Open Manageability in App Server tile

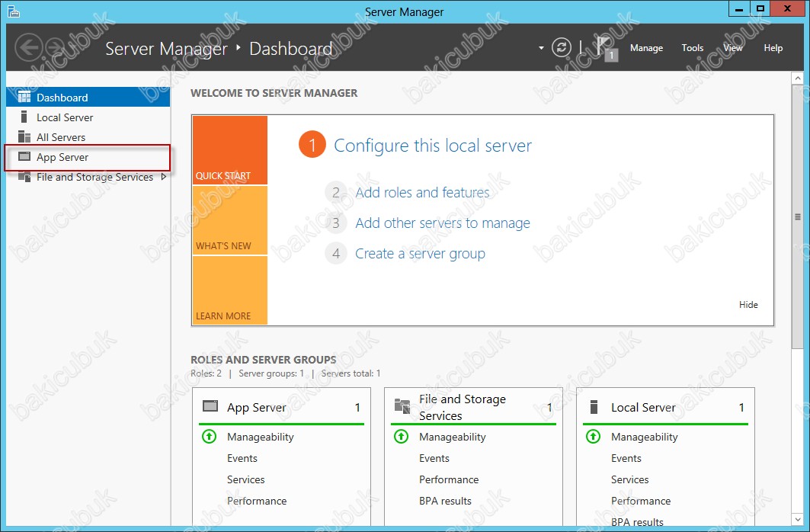click(261, 437)
